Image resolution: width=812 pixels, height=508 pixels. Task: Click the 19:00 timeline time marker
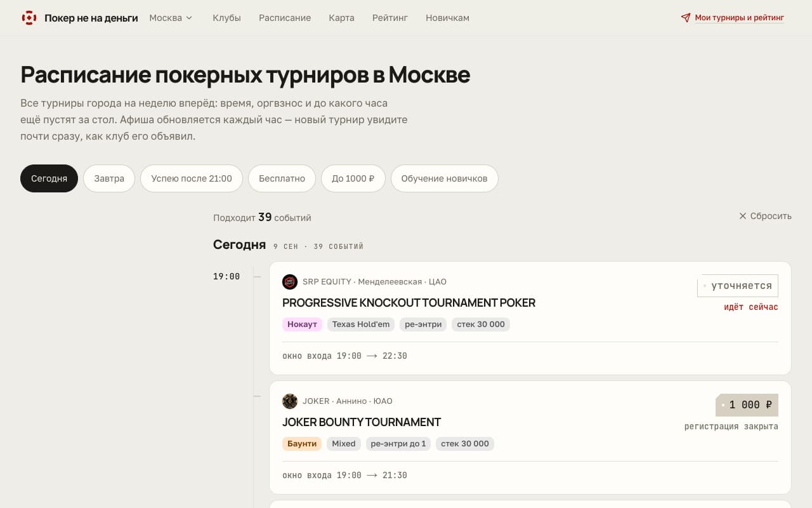[x=226, y=277]
